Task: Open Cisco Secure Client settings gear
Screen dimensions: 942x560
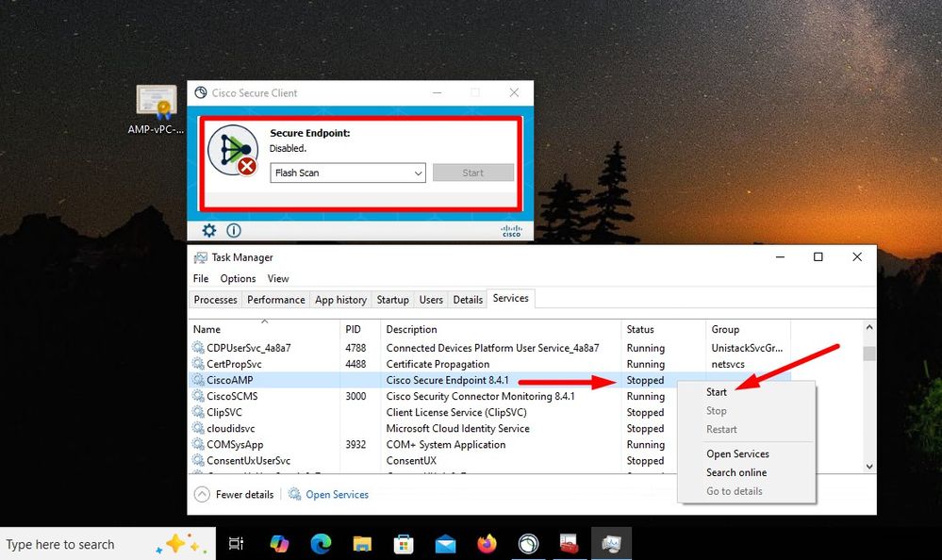Action: pos(209,231)
